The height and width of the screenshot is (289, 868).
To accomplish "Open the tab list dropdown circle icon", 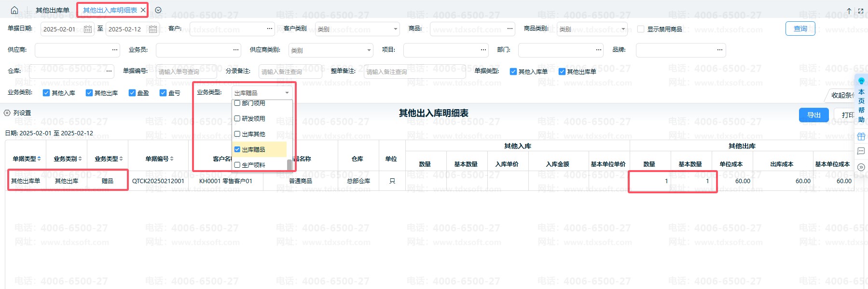I will coord(158,10).
